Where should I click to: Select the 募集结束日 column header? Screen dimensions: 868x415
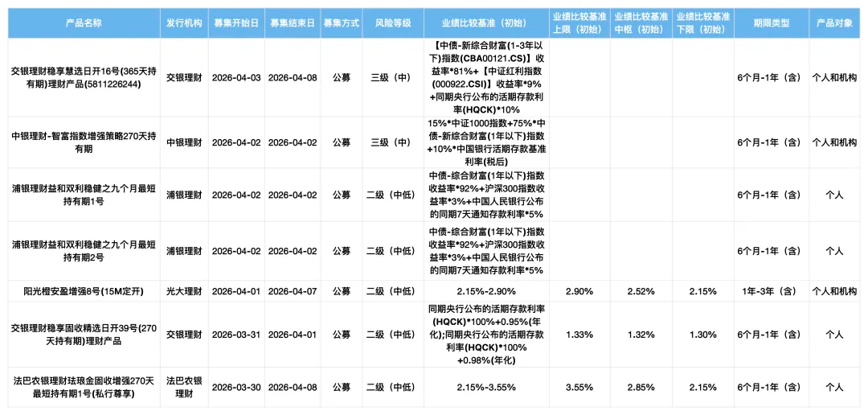click(x=293, y=23)
